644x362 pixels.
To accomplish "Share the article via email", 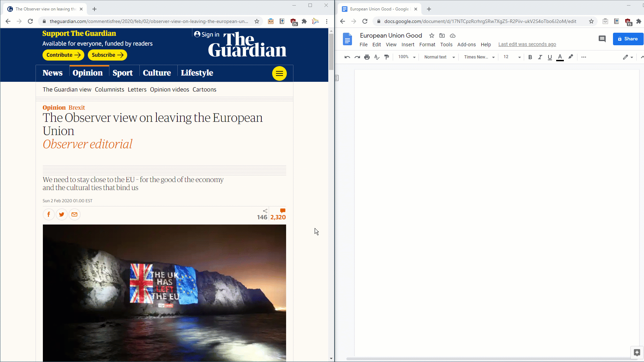I will (x=75, y=214).
